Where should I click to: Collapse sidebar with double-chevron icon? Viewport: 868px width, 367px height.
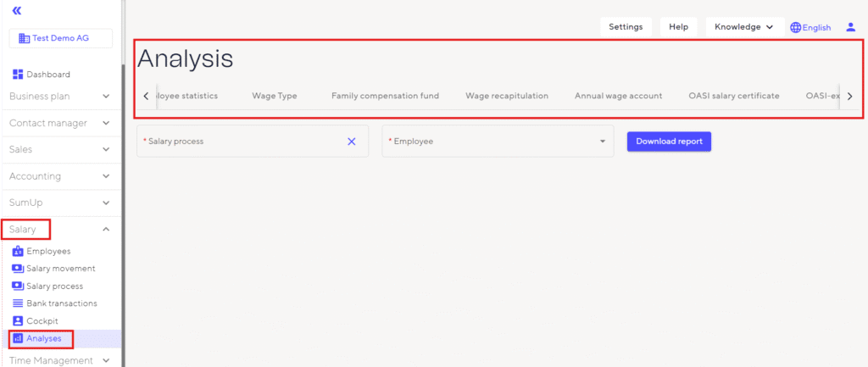point(17,11)
